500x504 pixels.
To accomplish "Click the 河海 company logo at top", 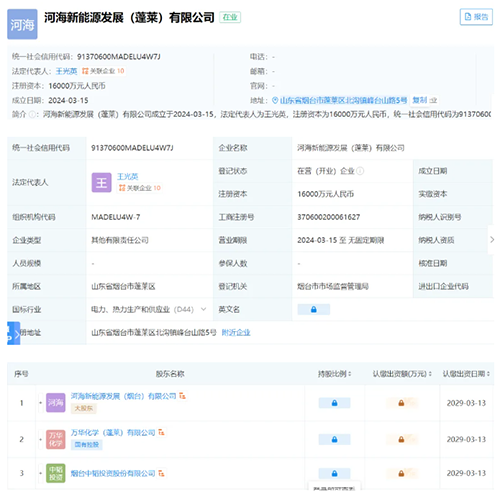I will pos(22,24).
